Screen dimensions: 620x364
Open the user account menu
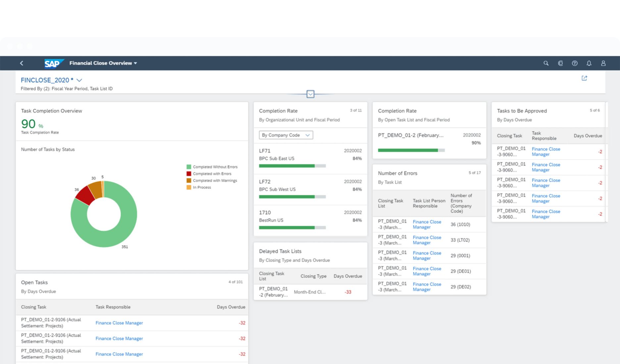coord(603,63)
